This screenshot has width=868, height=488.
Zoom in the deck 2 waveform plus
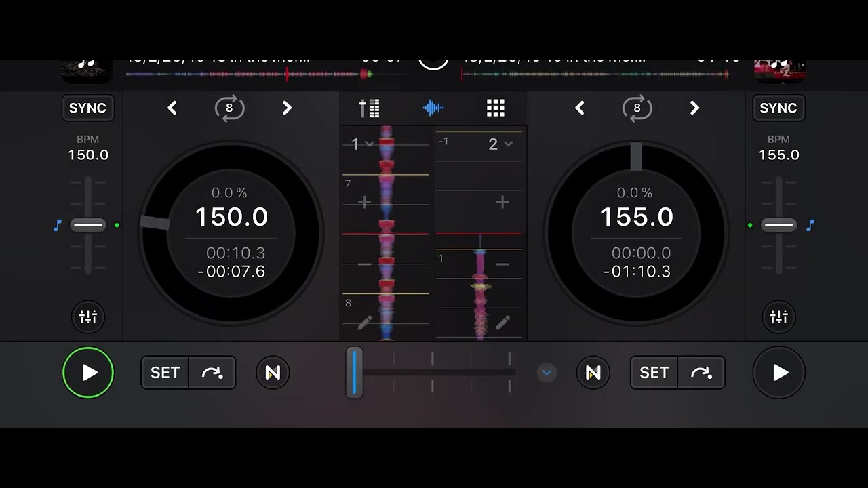502,202
